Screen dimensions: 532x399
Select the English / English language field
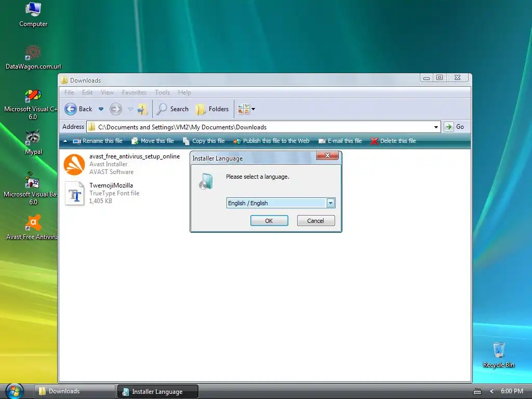coord(281,203)
